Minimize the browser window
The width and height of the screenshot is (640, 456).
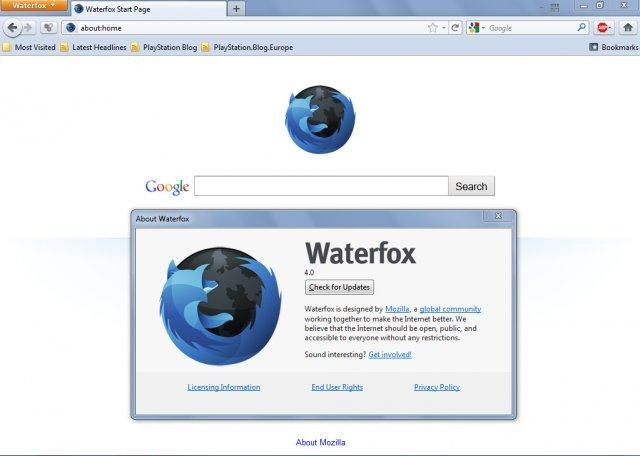coord(584,6)
